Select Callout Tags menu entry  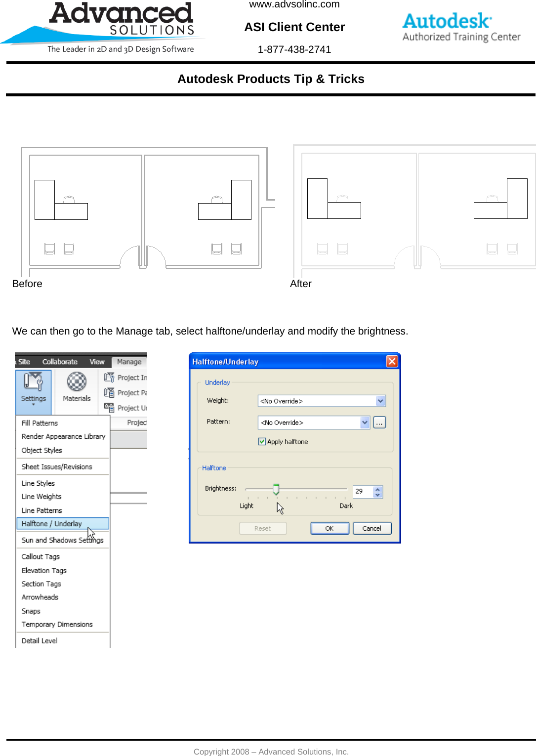click(63, 556)
